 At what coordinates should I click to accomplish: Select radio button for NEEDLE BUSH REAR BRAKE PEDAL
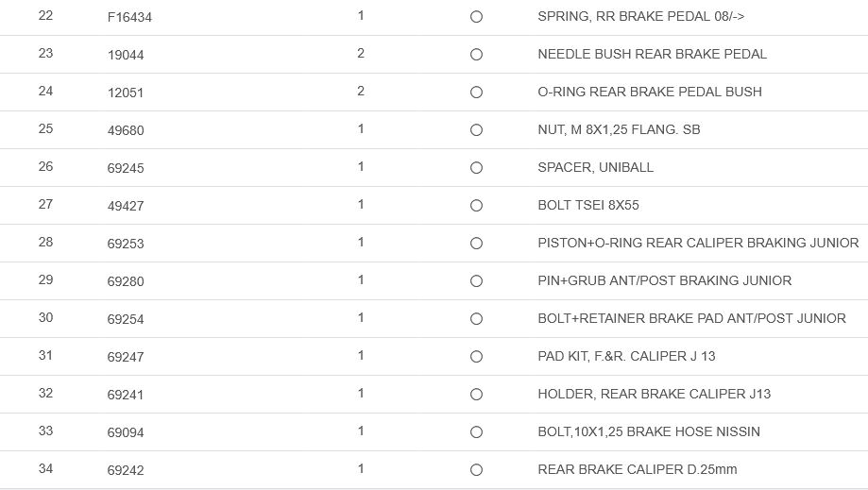click(476, 55)
